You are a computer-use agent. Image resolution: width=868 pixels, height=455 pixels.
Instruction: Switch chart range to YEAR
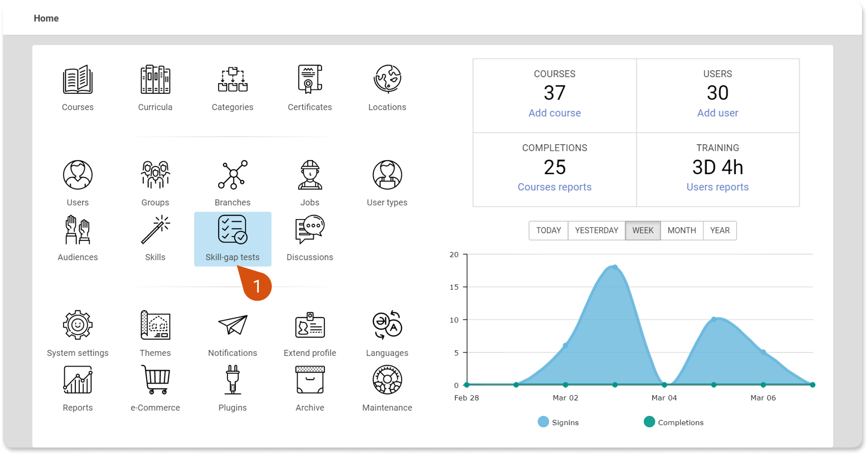[720, 230]
